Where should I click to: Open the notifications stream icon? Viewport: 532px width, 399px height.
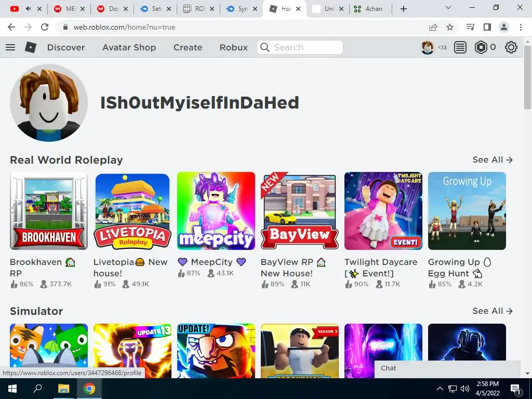click(x=460, y=47)
